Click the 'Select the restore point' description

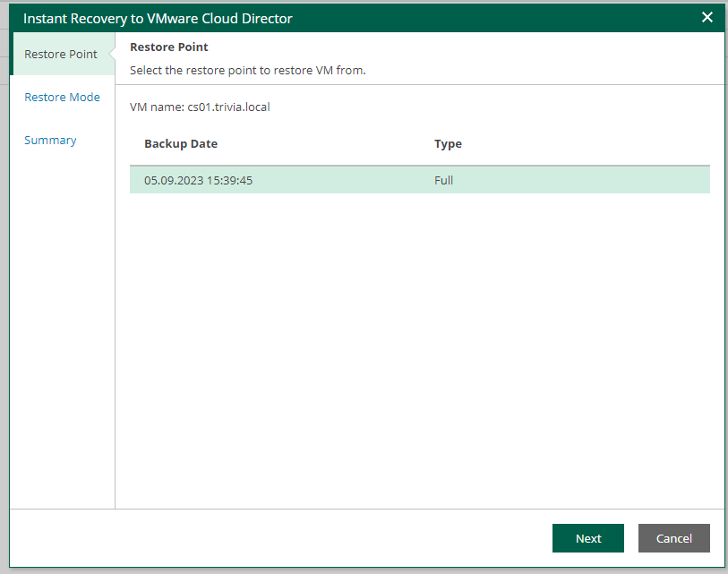[247, 70]
